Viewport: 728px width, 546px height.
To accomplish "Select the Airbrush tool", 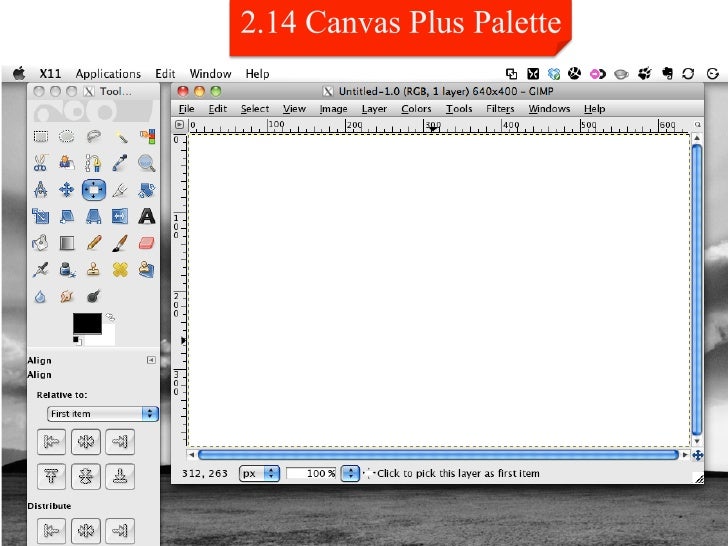I will click(x=41, y=269).
